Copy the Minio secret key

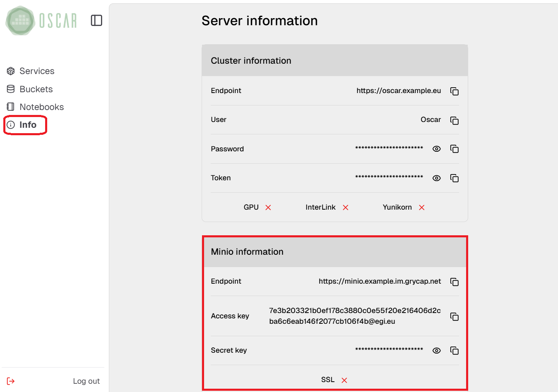tap(454, 351)
